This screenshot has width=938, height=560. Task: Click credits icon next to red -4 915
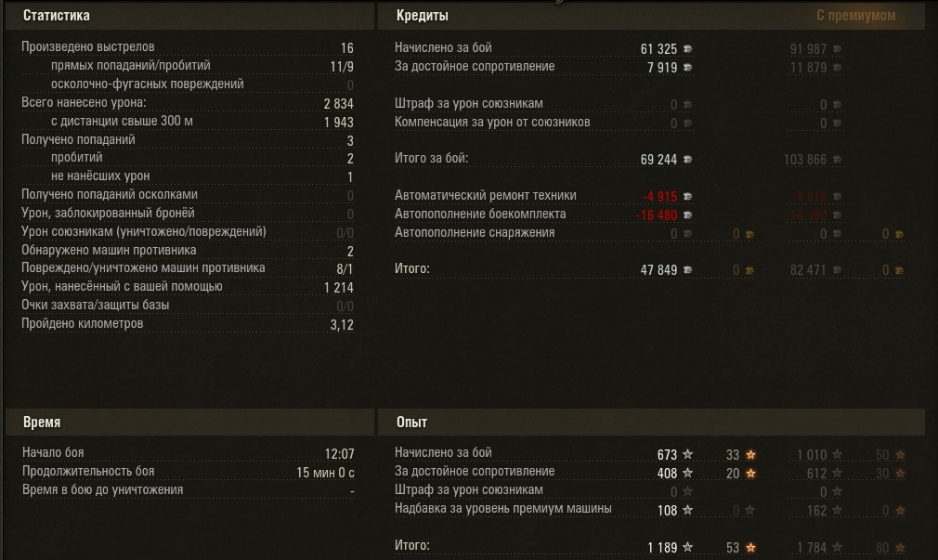point(688,197)
